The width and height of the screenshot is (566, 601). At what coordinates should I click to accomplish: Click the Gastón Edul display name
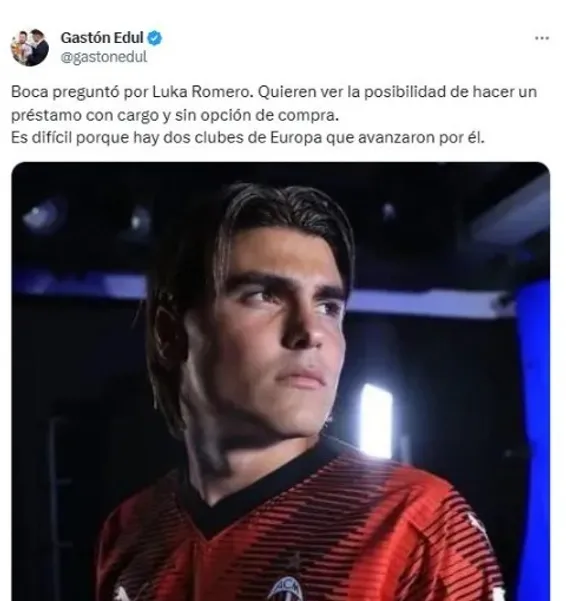click(x=102, y=38)
